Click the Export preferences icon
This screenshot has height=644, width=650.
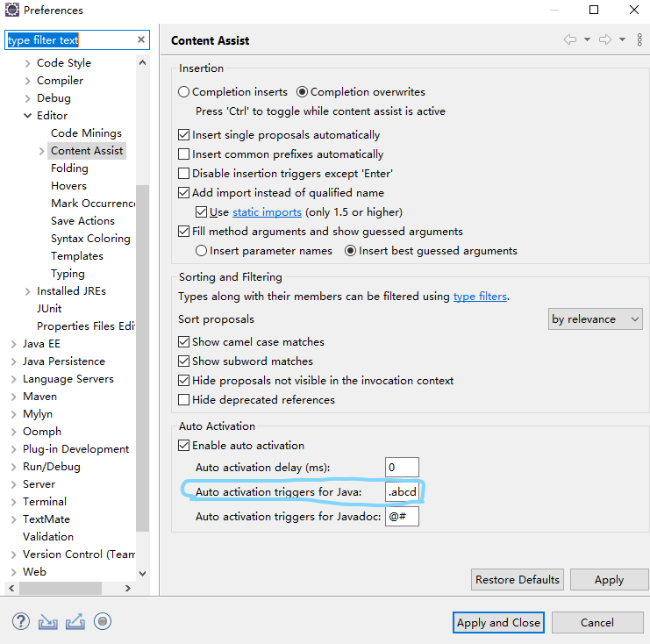click(x=75, y=621)
